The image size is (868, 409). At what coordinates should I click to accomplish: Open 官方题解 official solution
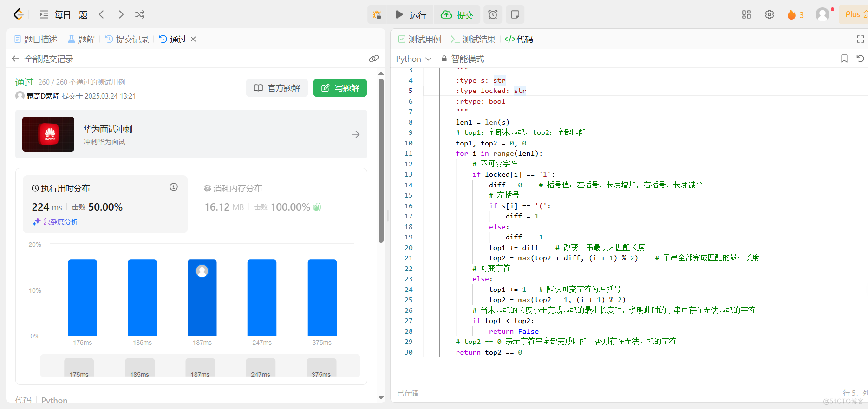pos(277,88)
